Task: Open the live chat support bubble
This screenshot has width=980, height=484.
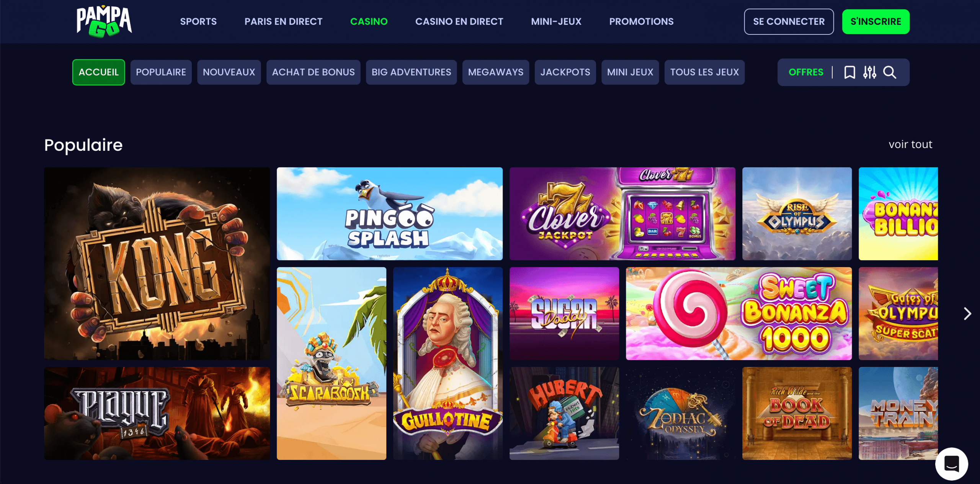Action: pos(951,464)
